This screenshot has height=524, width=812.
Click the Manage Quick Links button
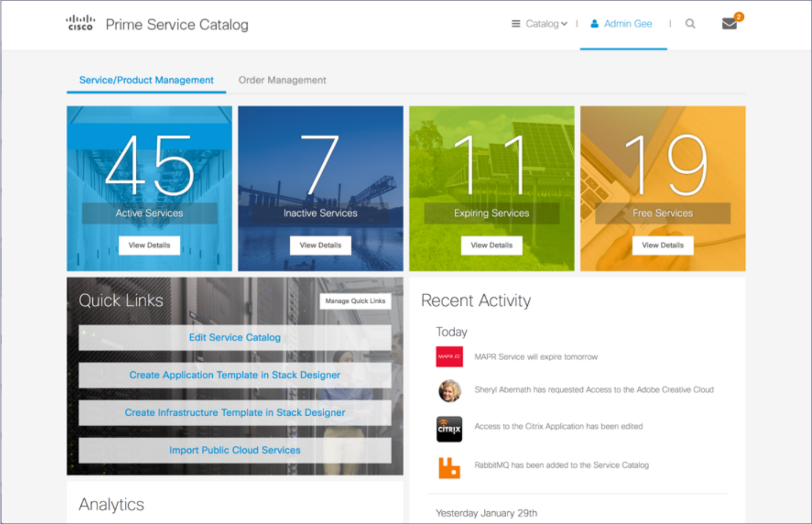coord(355,301)
